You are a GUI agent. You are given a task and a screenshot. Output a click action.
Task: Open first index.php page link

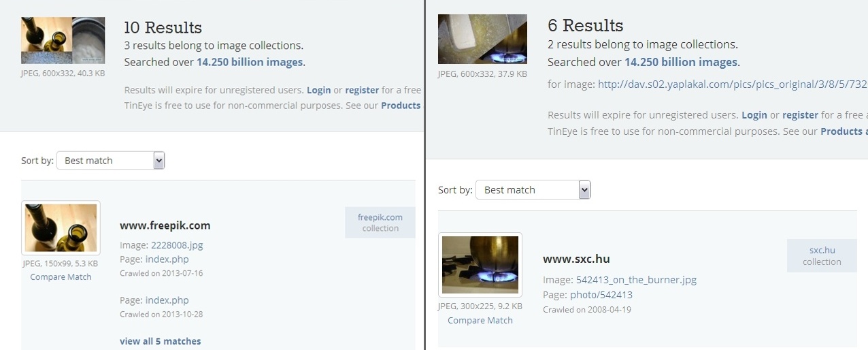click(167, 259)
